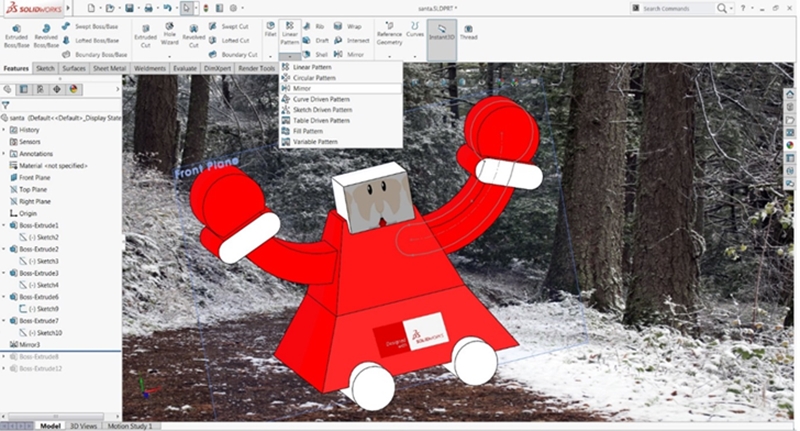Select Sketch10 under Boss-Extrude7
This screenshot has width=800, height=431.
click(41, 333)
